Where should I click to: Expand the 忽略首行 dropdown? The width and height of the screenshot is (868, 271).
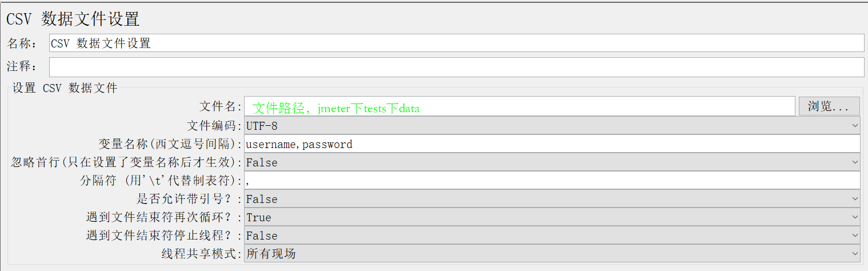coord(552,162)
